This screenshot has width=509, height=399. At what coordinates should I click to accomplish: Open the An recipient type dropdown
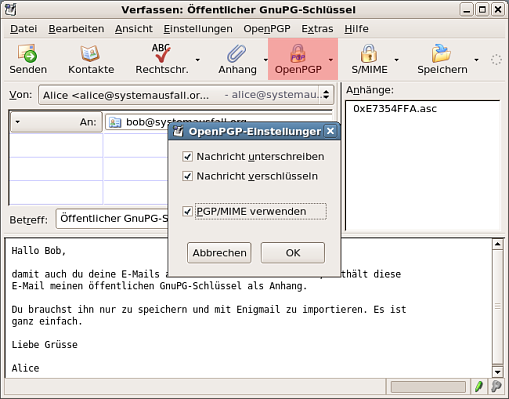[x=56, y=122]
